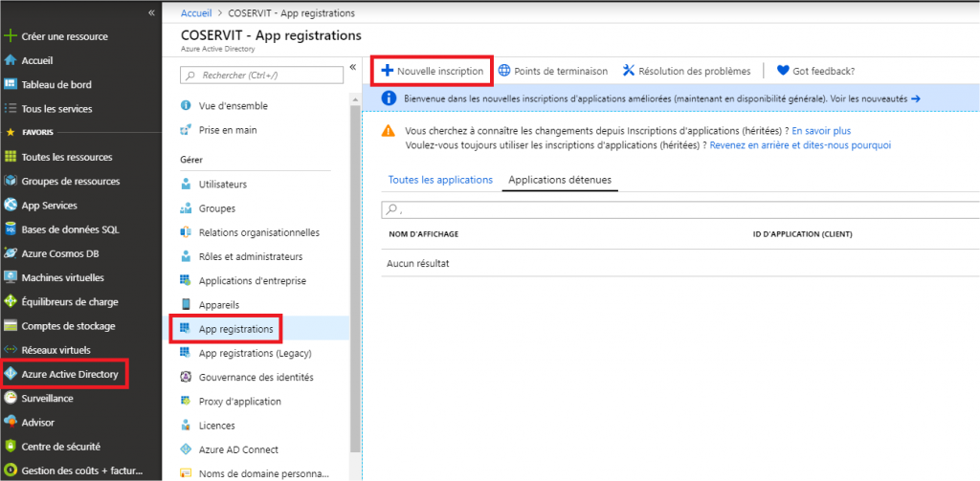This screenshot has height=481, width=980.
Task: Click the Azure Active Directory diamond icon
Action: point(10,374)
